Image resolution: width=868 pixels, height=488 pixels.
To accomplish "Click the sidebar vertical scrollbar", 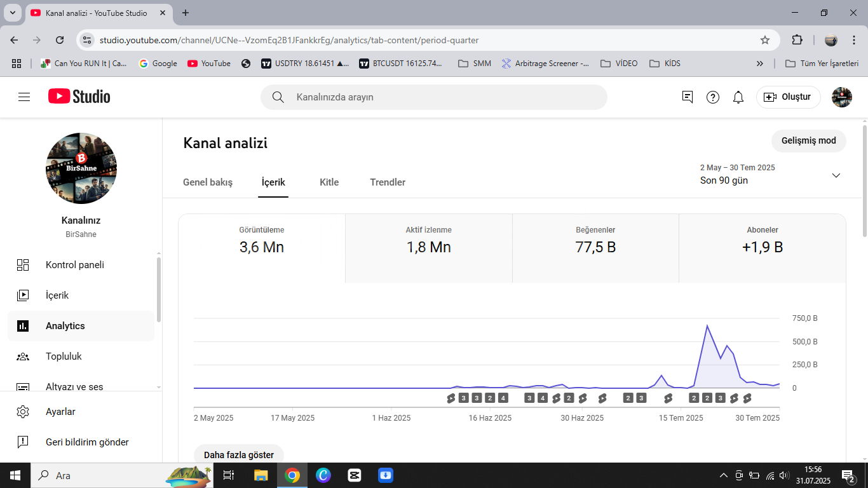I will (x=159, y=289).
